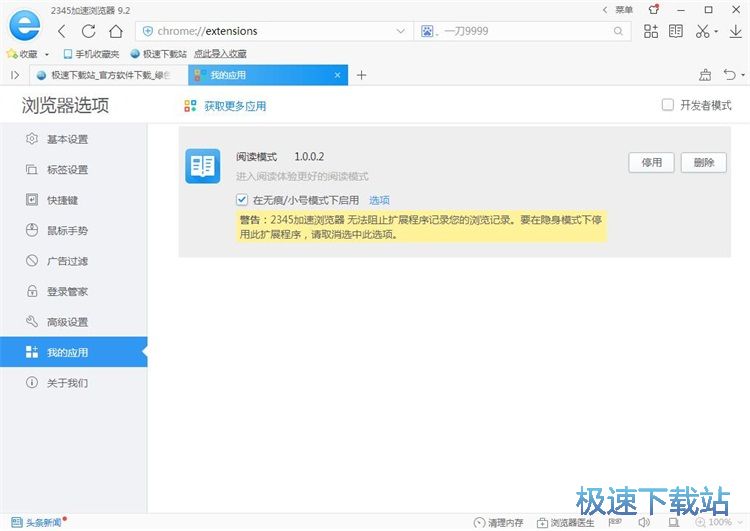Viewport: 750px width, 531px height.
Task: Open the address bar history dropdown
Action: point(400,32)
